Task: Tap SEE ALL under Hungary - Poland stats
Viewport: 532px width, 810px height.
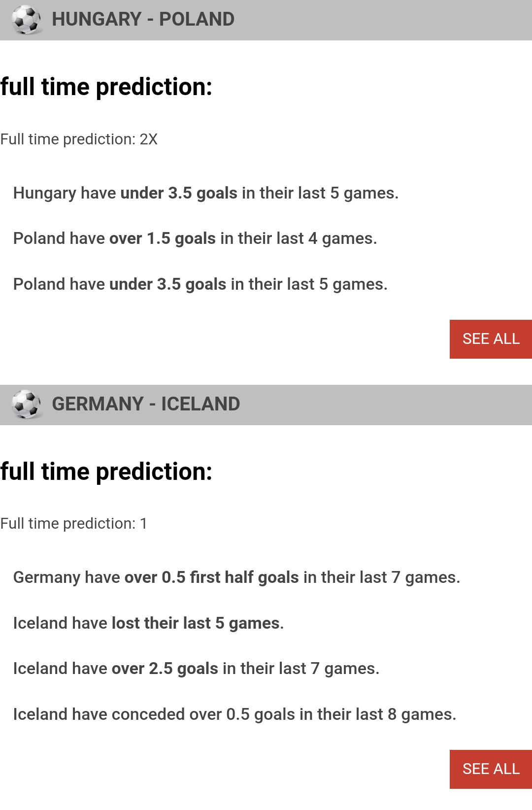Action: [x=491, y=339]
